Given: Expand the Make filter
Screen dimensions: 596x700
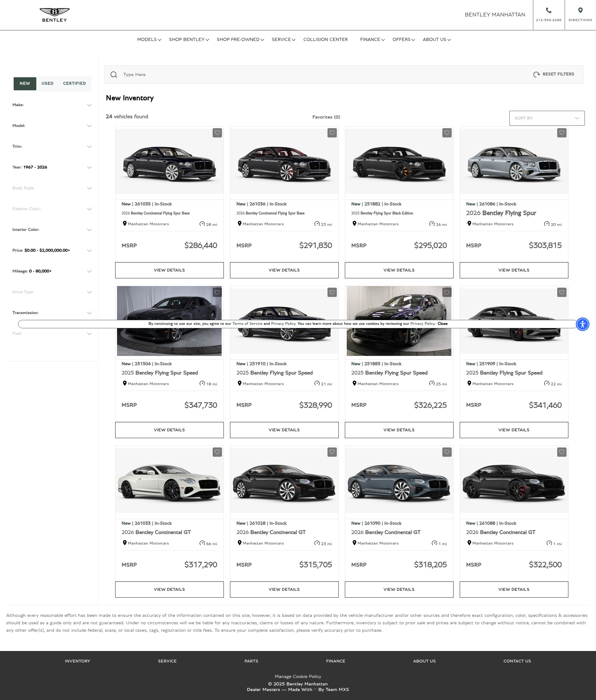Looking at the screenshot, I should [52, 105].
